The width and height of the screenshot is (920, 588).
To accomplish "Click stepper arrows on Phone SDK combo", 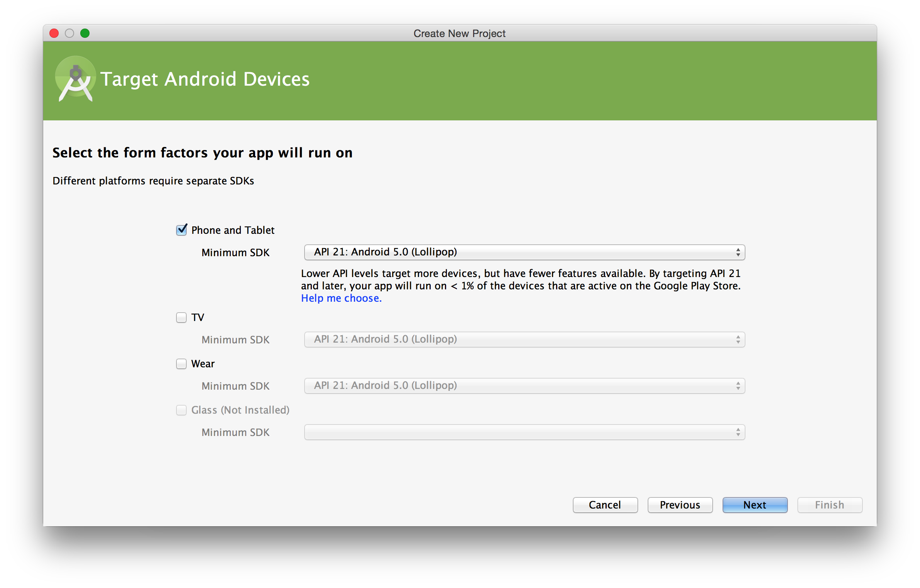I will (738, 252).
